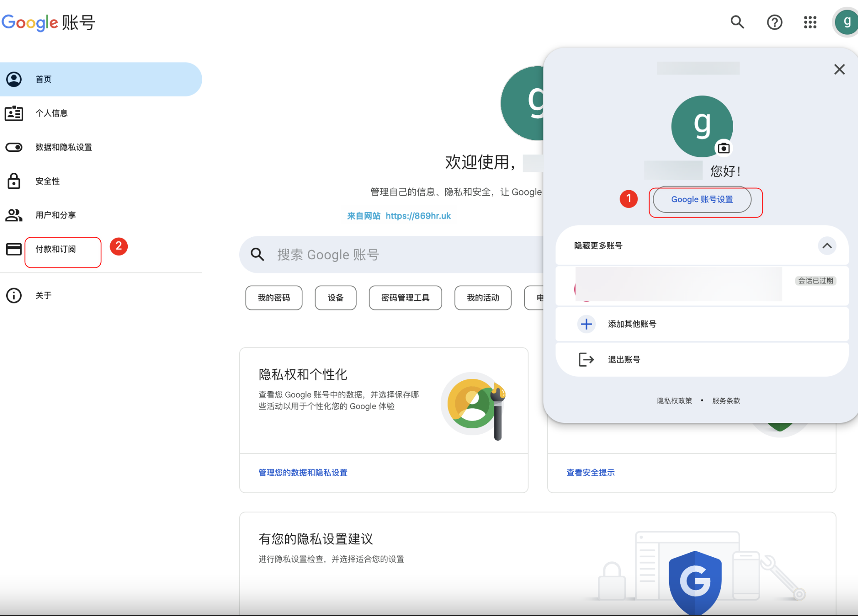Image resolution: width=858 pixels, height=616 pixels.
Task: Click the sign-out arrow icon
Action: (x=586, y=359)
